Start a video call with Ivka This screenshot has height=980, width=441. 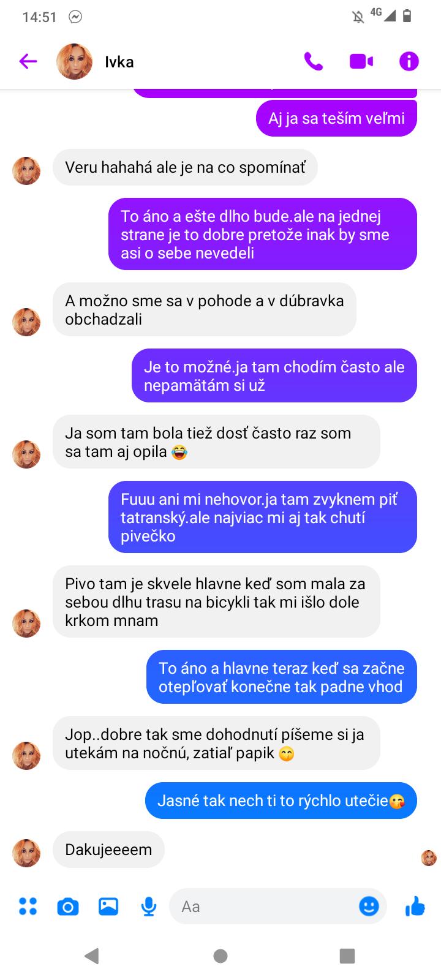point(361,61)
